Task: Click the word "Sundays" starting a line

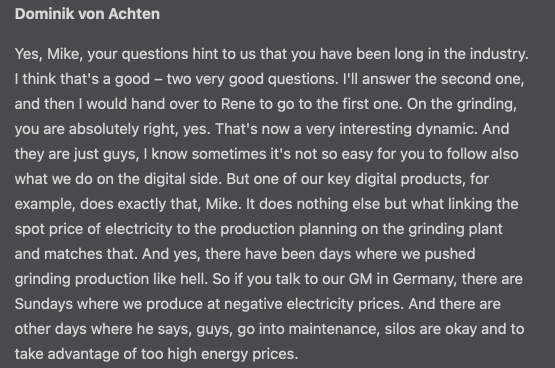Action: [x=44, y=304]
